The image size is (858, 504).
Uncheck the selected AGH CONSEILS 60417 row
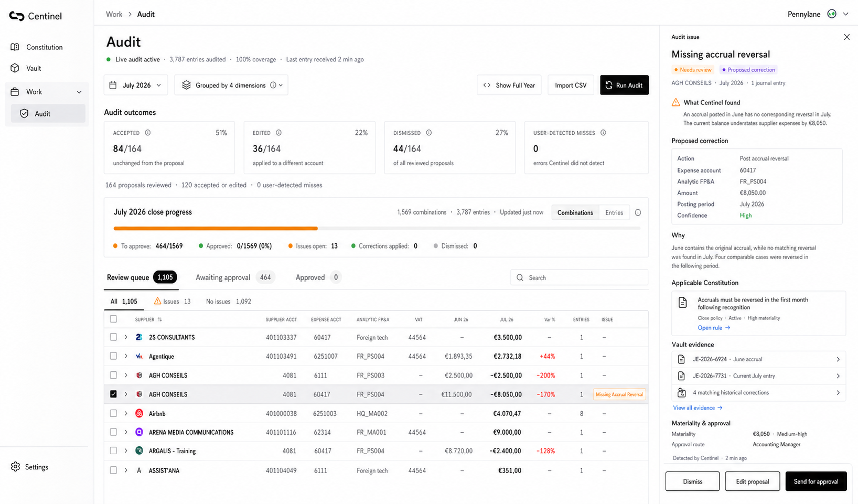(x=113, y=394)
